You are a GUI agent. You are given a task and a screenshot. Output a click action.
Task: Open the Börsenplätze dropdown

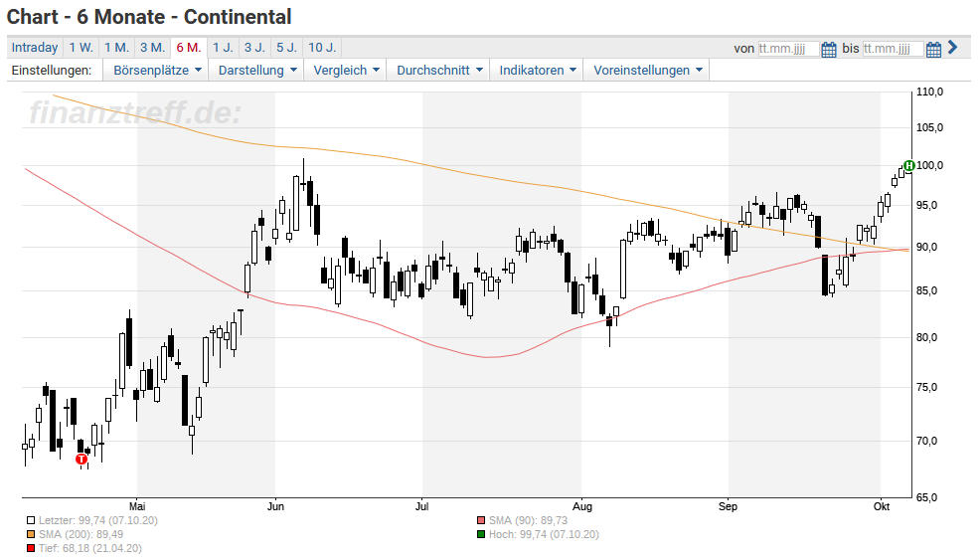pos(156,70)
